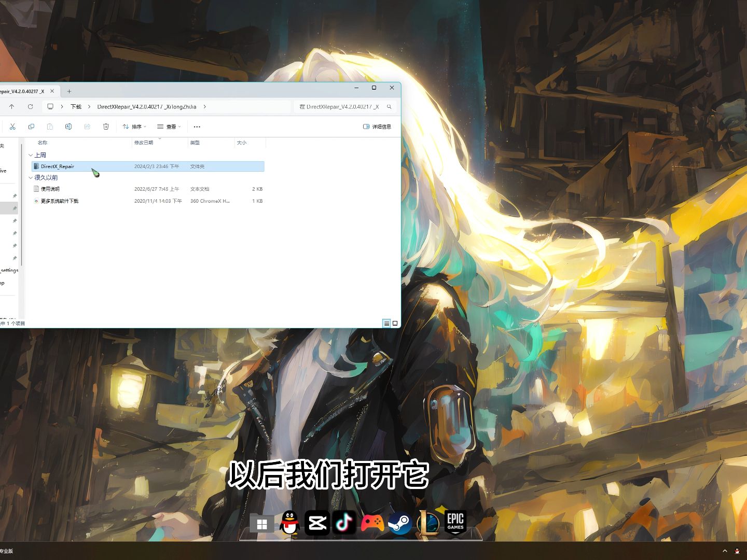
Task: Click the Rename icon in Explorer toolbar
Action: coord(68,127)
